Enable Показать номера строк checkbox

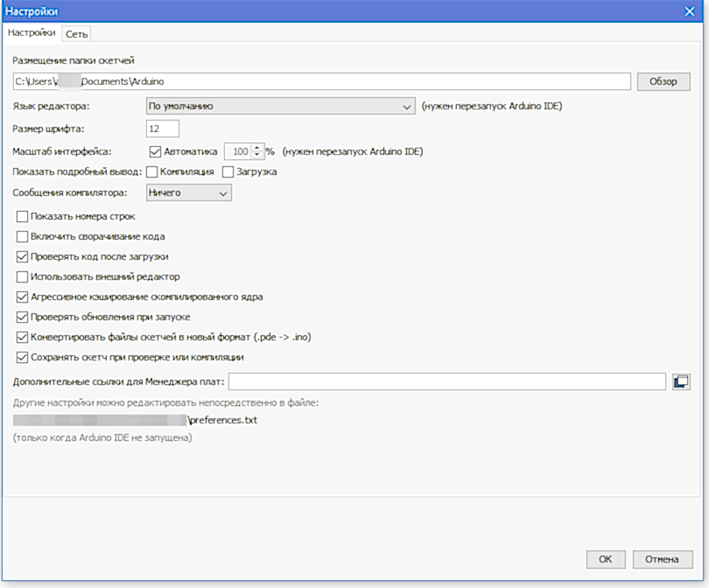23,216
